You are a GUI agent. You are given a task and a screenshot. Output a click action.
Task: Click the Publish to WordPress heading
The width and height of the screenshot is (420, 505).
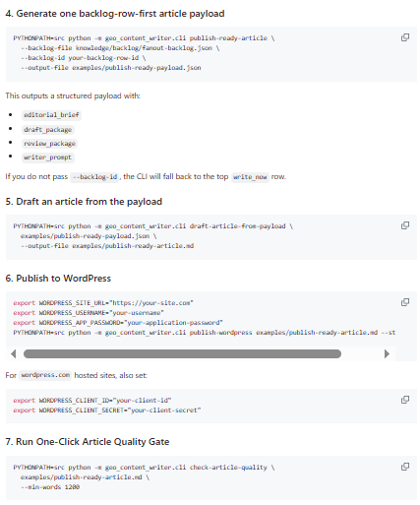58,279
